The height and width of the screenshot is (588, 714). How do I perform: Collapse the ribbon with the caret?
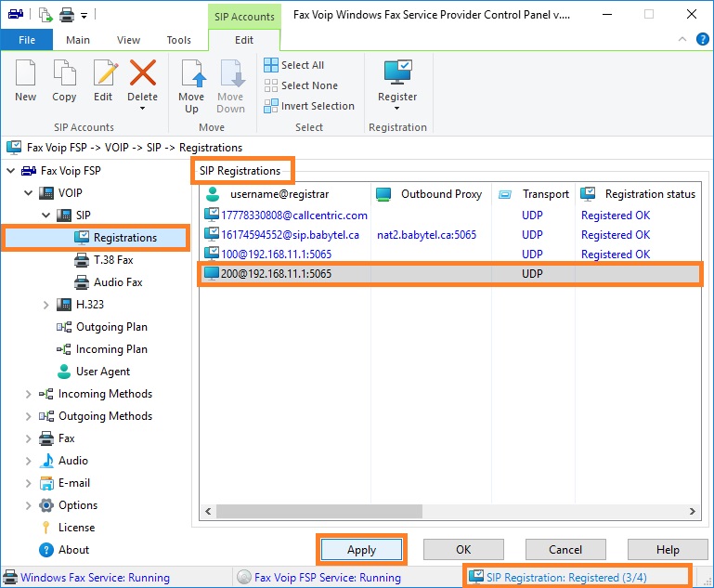click(x=682, y=39)
